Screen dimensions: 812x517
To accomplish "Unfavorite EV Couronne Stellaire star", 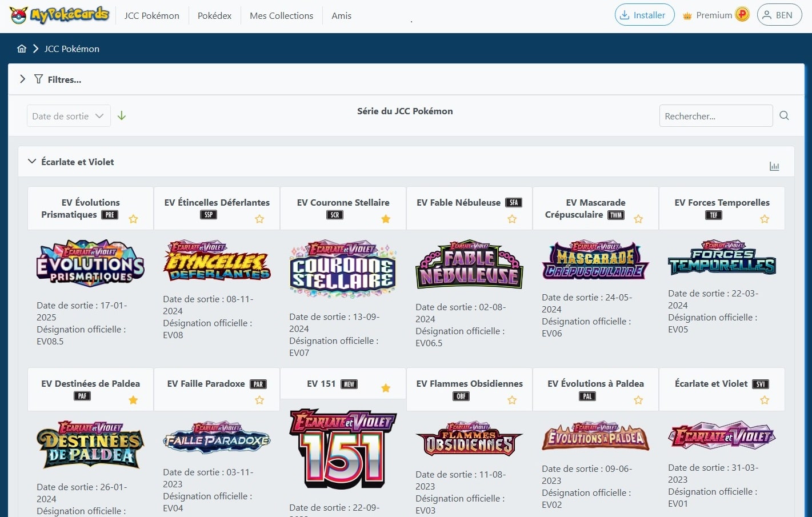I will 386,219.
